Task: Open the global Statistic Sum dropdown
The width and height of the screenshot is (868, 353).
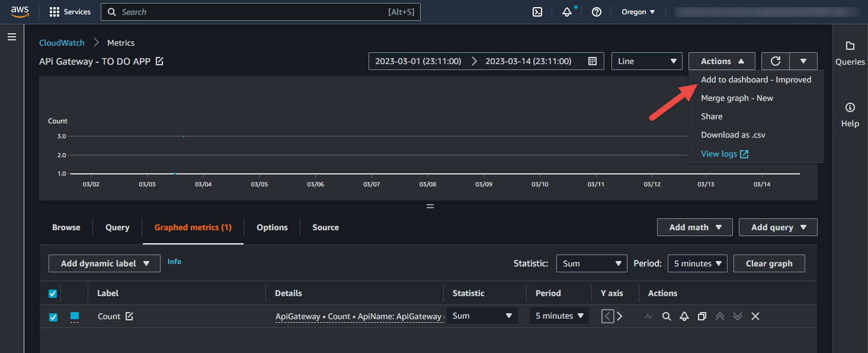Action: [x=591, y=263]
